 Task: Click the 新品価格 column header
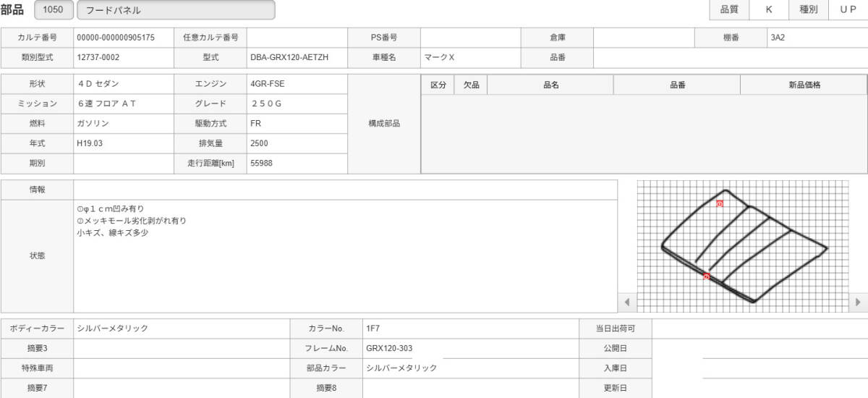click(804, 85)
